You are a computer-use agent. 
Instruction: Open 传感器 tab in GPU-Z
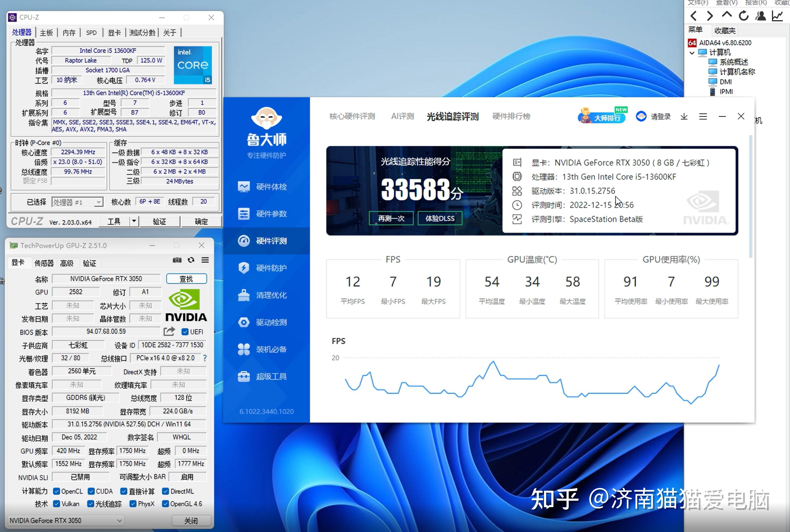pos(44,263)
